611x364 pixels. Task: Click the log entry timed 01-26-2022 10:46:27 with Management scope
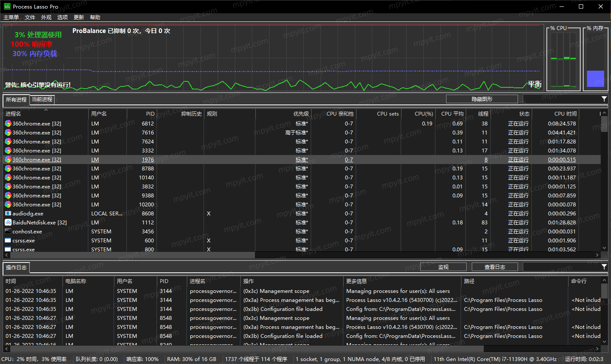(x=302, y=318)
